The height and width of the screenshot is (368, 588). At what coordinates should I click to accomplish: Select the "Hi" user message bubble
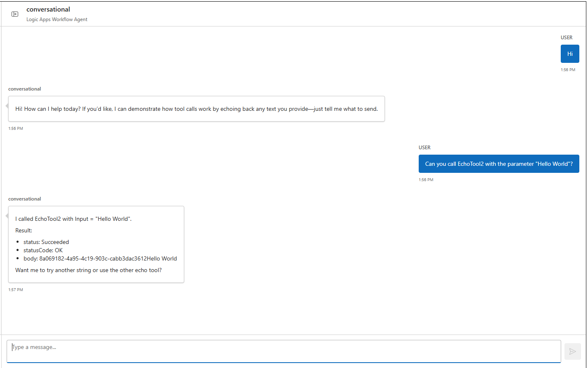click(x=570, y=54)
